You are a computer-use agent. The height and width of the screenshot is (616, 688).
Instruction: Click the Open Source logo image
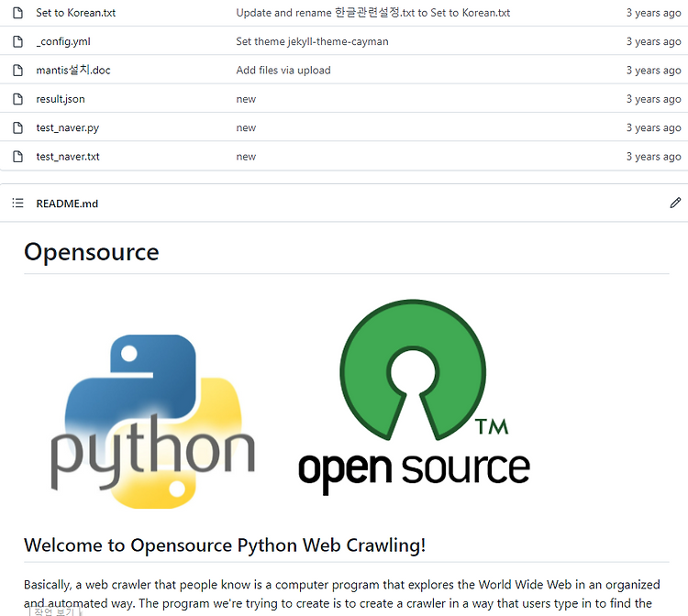[414, 397]
